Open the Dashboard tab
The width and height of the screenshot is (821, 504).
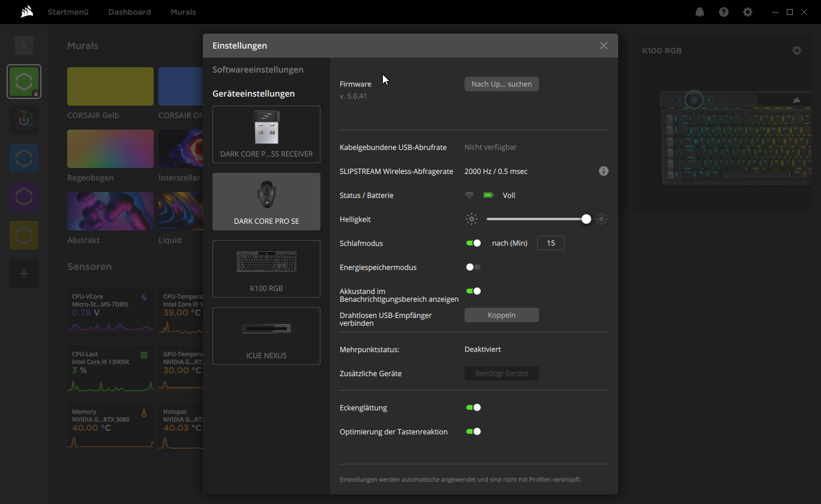click(x=130, y=12)
